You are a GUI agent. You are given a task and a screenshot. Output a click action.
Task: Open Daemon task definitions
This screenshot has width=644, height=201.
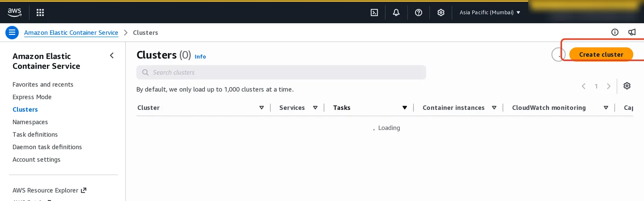point(47,147)
